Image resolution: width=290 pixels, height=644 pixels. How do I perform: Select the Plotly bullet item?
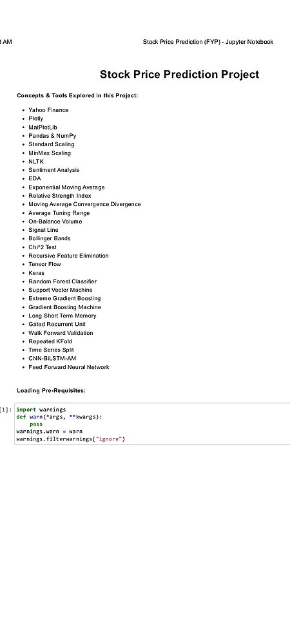coord(35,118)
